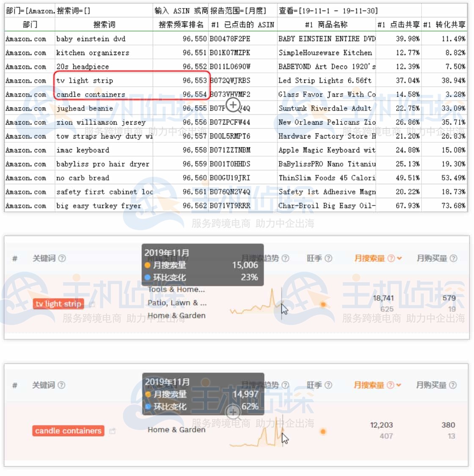474x476 pixels.
Task: Click the magnifier icon in the candle containers panel
Action: (233, 412)
